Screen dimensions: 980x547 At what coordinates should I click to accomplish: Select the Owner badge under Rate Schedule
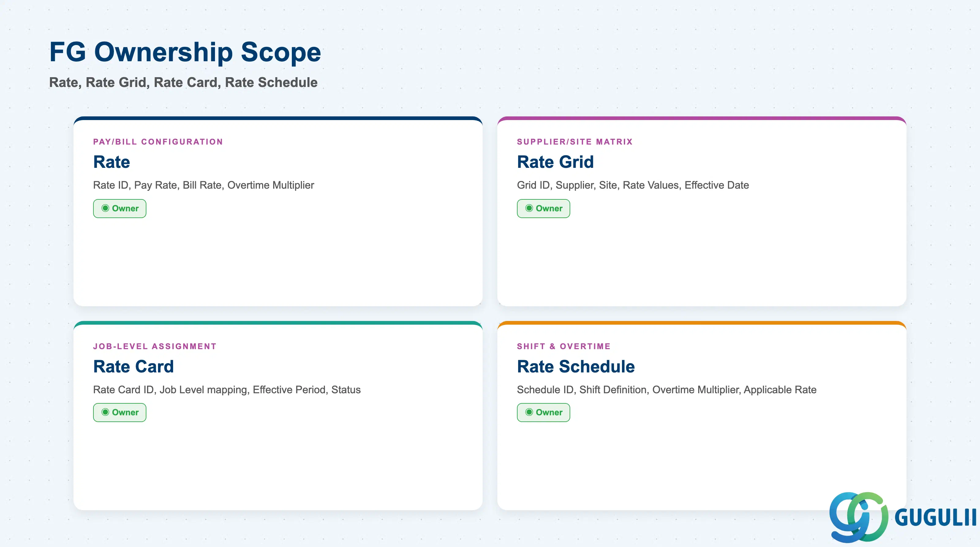point(543,412)
